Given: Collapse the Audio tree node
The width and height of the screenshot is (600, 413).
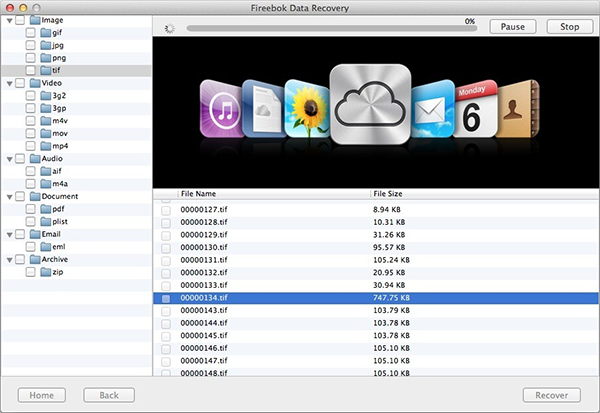Looking at the screenshot, I should (x=10, y=159).
